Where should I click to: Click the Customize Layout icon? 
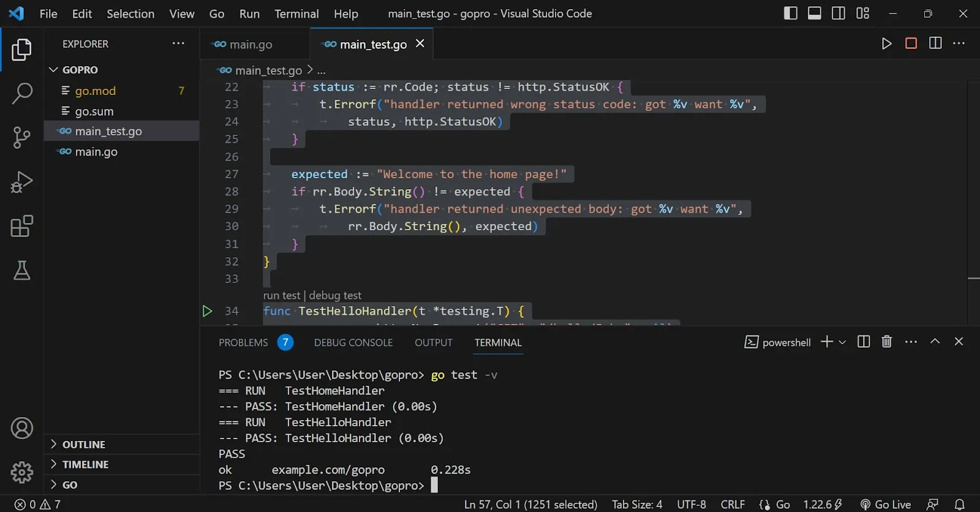coord(862,13)
